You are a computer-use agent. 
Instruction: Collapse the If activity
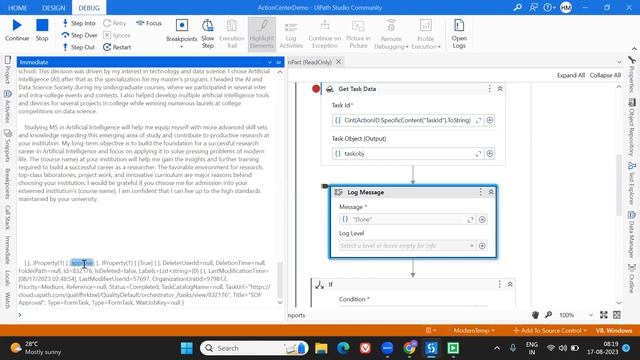(x=510, y=284)
